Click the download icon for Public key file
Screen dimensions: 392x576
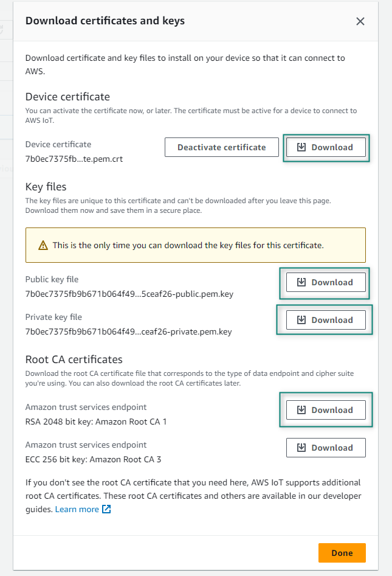pyautogui.click(x=301, y=282)
